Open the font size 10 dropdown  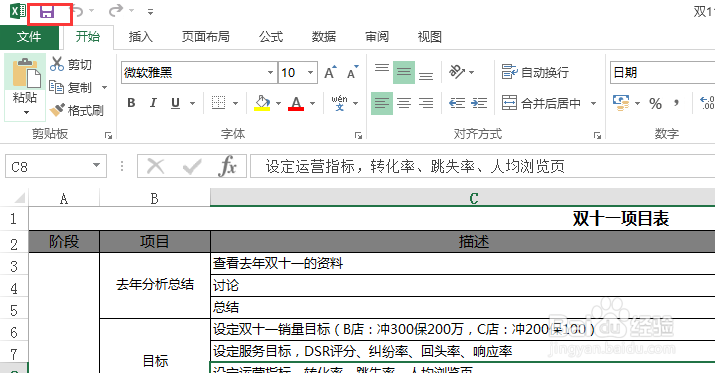pos(311,73)
